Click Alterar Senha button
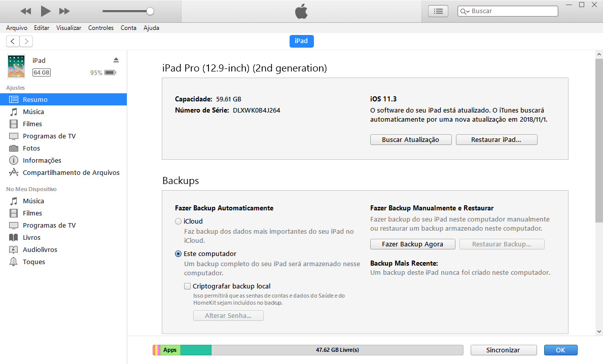603x364 pixels. 228,315
